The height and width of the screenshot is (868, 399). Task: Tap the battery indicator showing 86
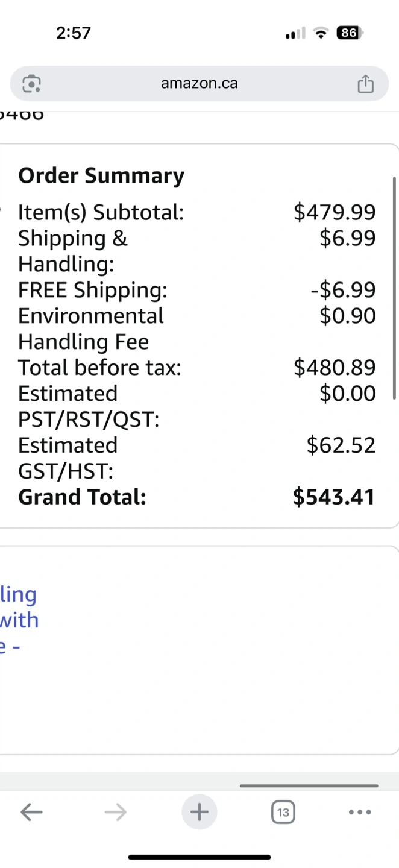[x=349, y=33]
